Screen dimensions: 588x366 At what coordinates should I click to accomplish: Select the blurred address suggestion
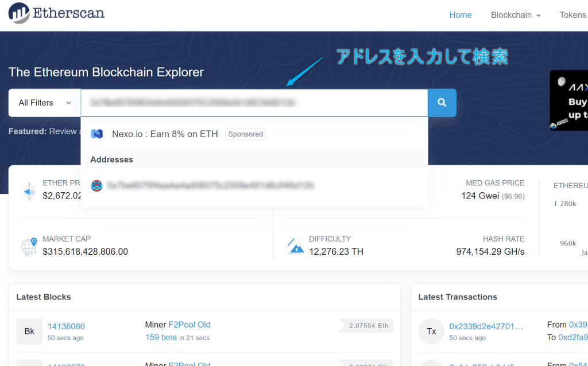(254, 185)
